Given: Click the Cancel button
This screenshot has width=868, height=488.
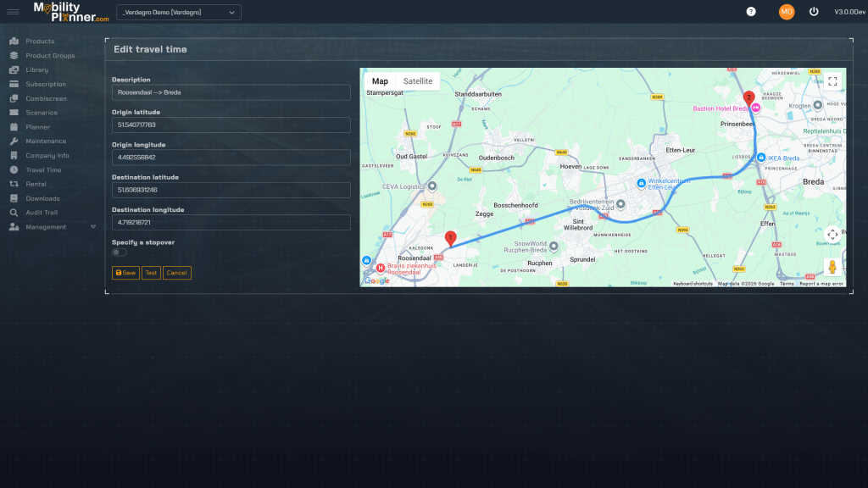Looking at the screenshot, I should point(176,273).
